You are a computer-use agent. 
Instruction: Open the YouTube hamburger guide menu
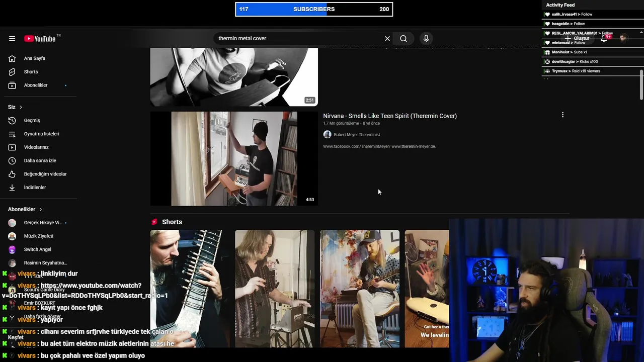pos(12,38)
